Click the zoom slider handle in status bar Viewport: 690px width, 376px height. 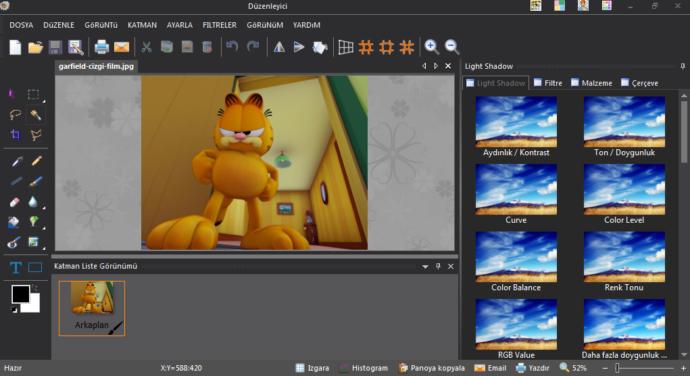point(617,368)
